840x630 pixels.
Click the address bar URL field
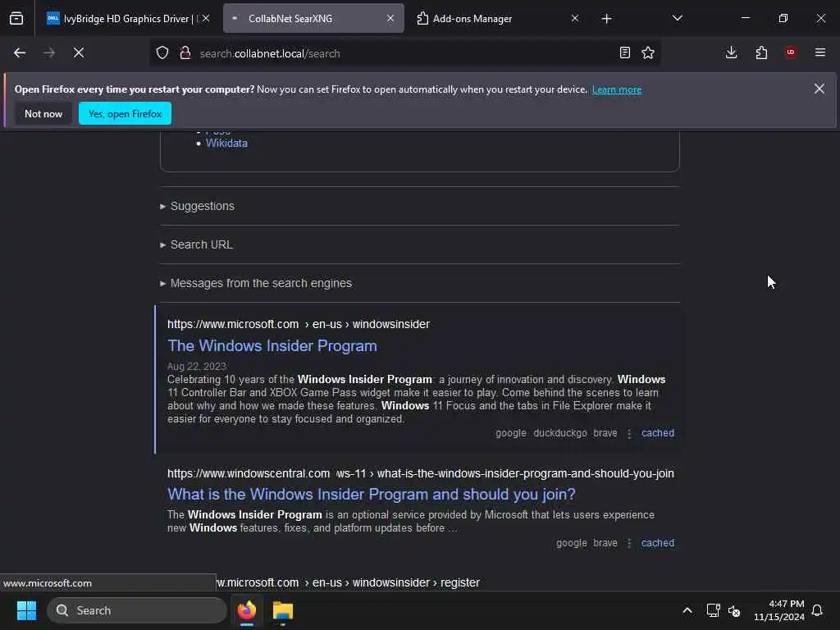404,53
